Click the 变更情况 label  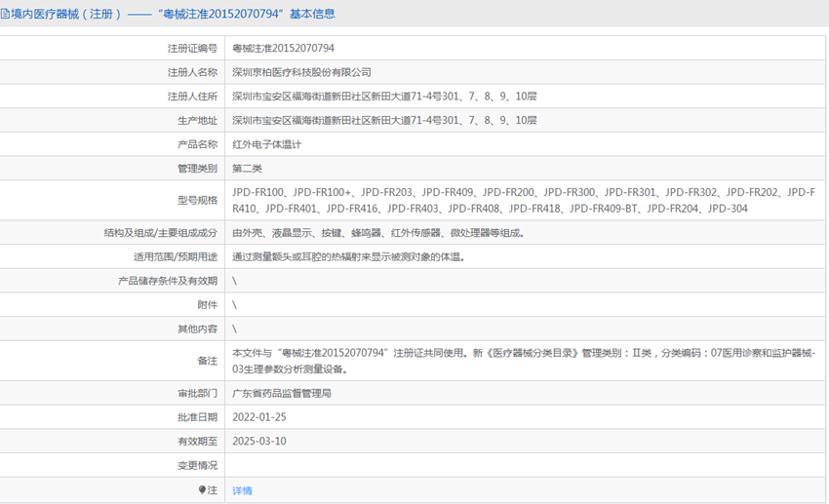pyautogui.click(x=197, y=465)
